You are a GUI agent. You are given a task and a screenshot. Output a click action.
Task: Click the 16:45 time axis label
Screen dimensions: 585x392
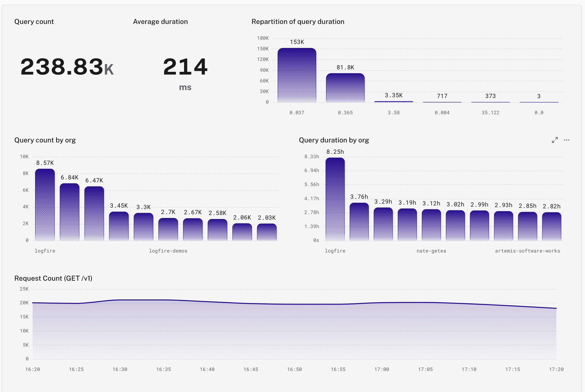pos(251,369)
